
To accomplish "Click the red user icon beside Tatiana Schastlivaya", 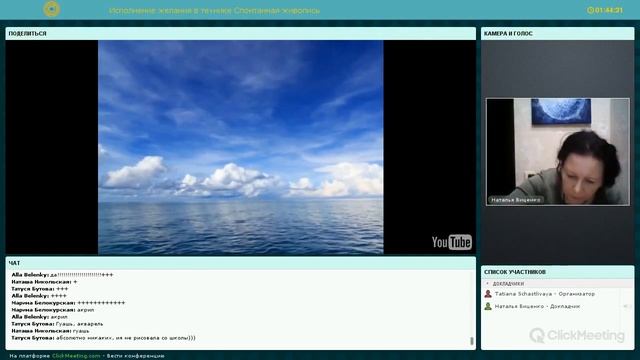I will pyautogui.click(x=488, y=294).
